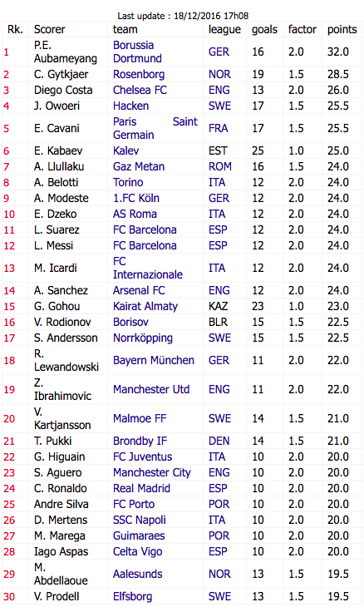Click the KAZ league link
364x607 pixels.
(x=219, y=306)
